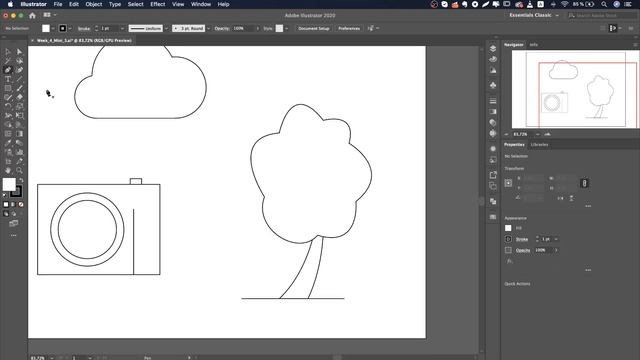Select the Eyedropper tool
This screenshot has height=360, width=640.
(8, 143)
